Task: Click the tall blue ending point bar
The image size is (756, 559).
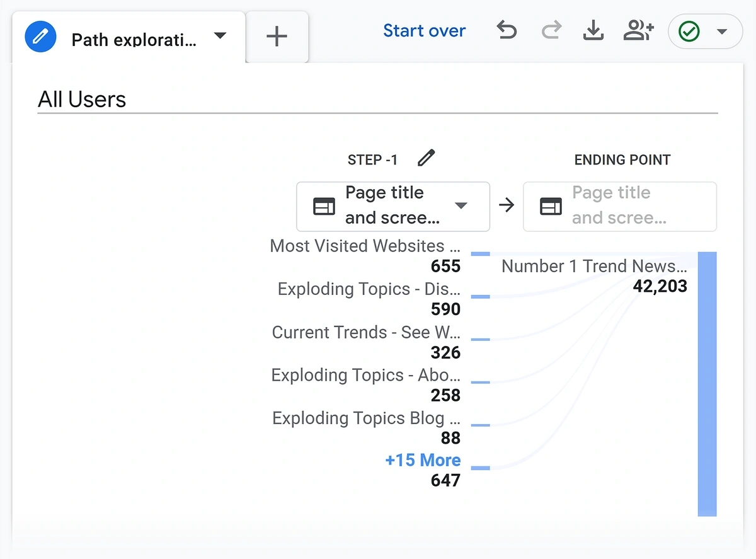Action: coord(707,384)
